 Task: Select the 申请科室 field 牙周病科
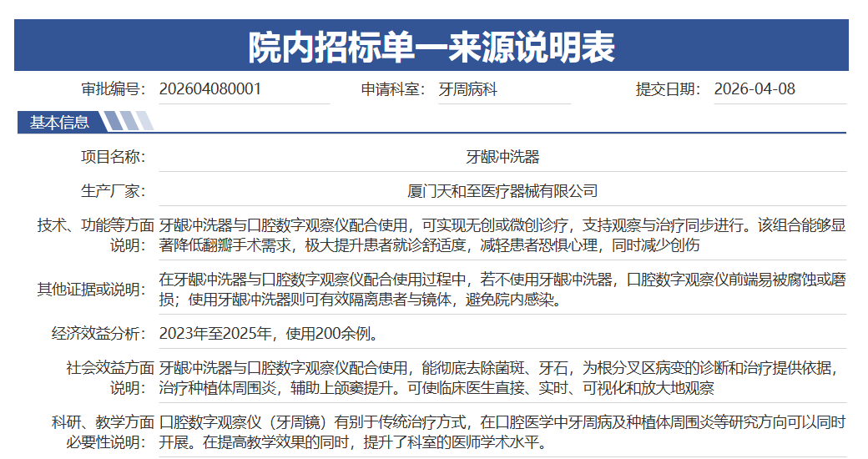467,89
